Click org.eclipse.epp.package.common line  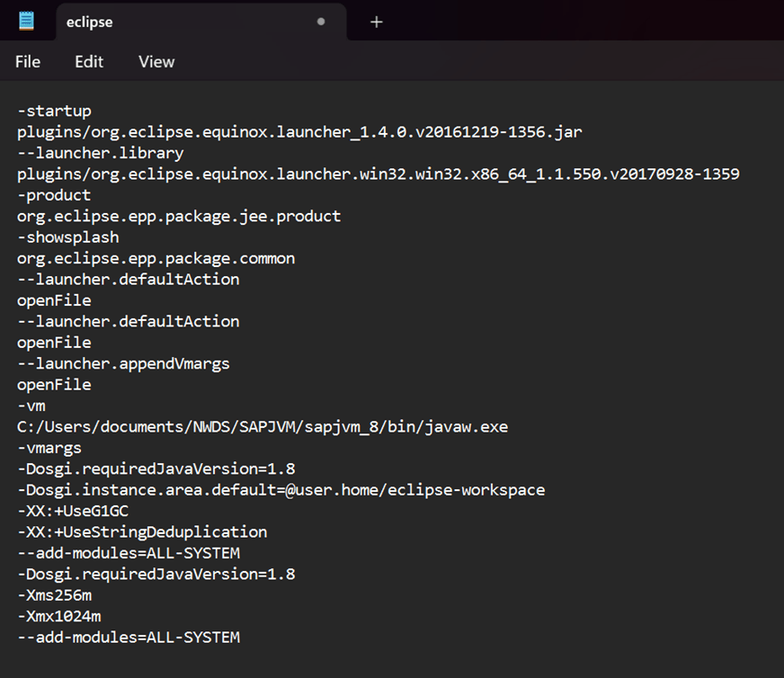(156, 258)
